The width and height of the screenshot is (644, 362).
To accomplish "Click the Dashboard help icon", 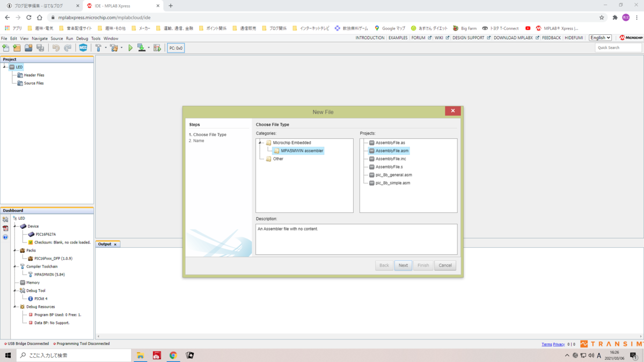I will pyautogui.click(x=5, y=237).
